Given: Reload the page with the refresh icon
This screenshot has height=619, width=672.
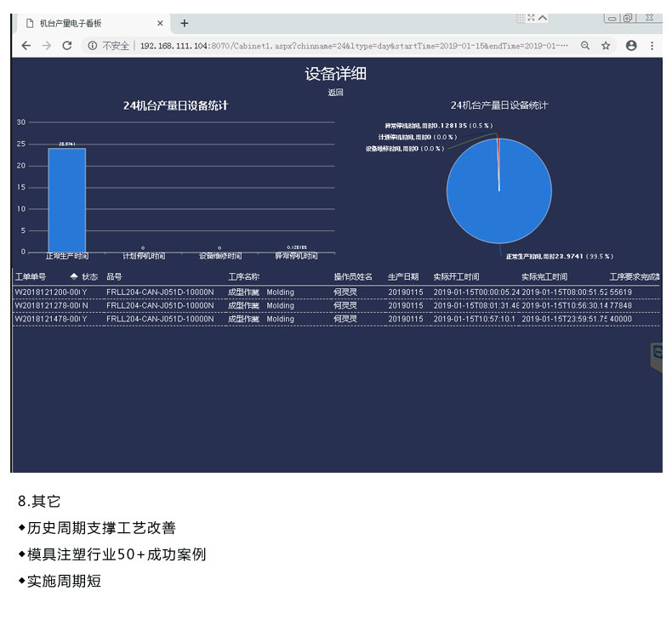Looking at the screenshot, I should click(67, 46).
